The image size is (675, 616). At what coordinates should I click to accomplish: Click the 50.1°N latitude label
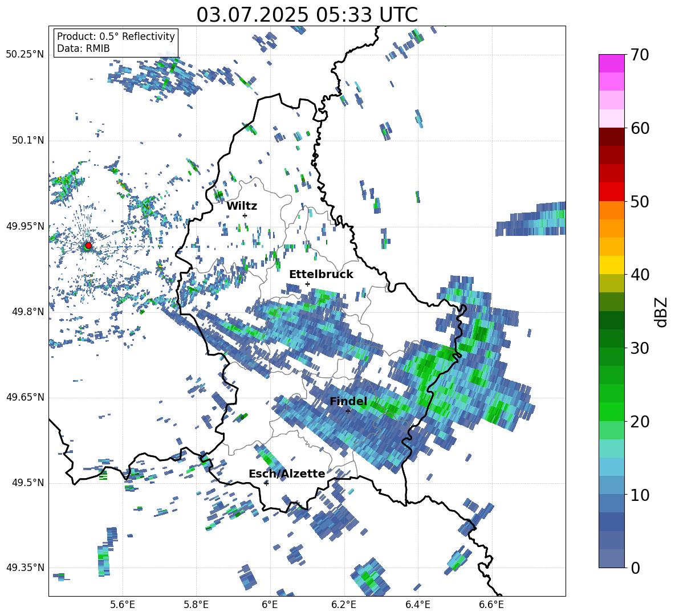point(28,140)
